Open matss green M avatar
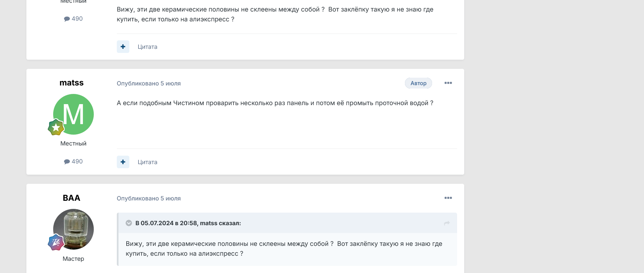 [74, 114]
